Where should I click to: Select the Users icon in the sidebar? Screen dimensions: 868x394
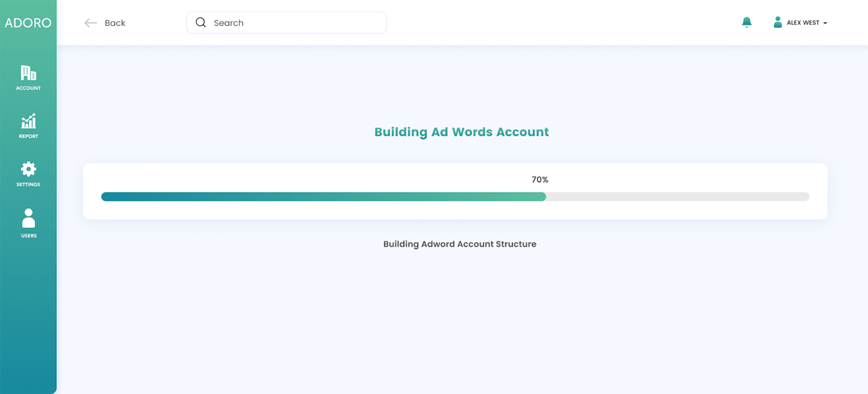point(28,217)
